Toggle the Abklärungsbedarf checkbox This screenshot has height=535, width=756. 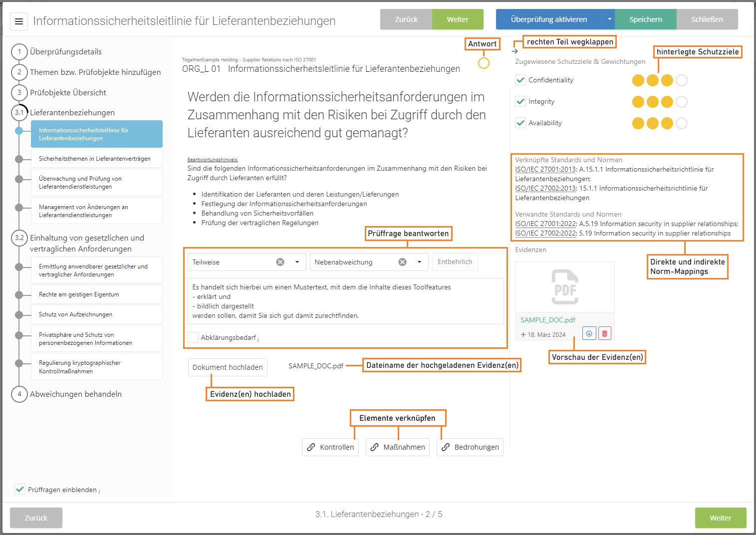tap(193, 337)
